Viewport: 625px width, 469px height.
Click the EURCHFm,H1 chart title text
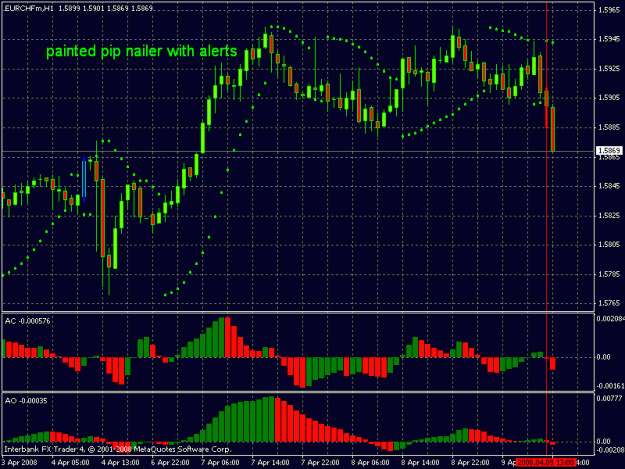[x=29, y=8]
